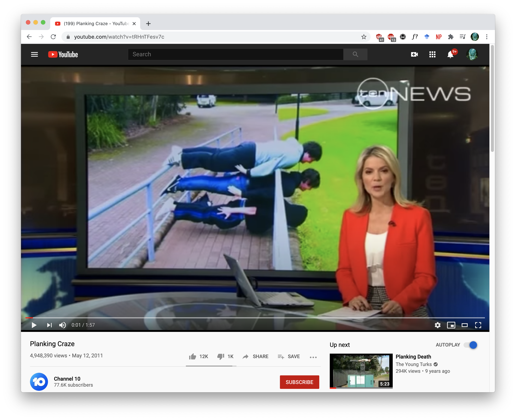This screenshot has width=516, height=420.
Task: Enable the miniplayer
Action: (451, 325)
